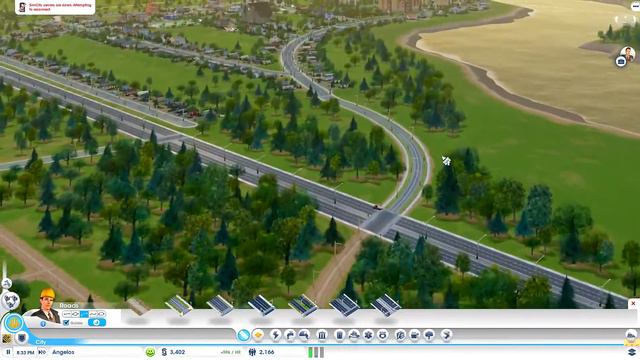Select the straight-line road drawing mode
This screenshot has width=640, height=360.
pos(67,314)
